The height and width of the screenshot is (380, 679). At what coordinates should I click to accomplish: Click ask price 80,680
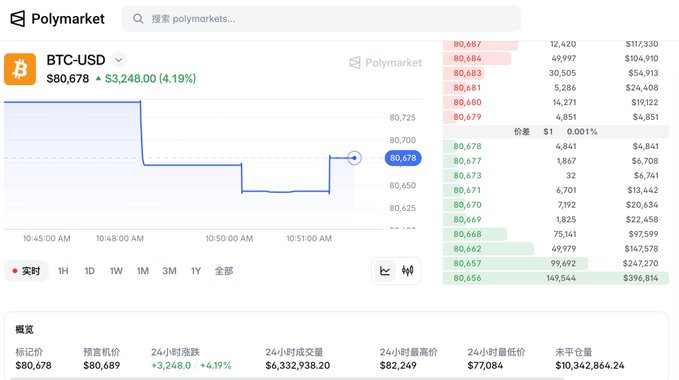click(467, 103)
